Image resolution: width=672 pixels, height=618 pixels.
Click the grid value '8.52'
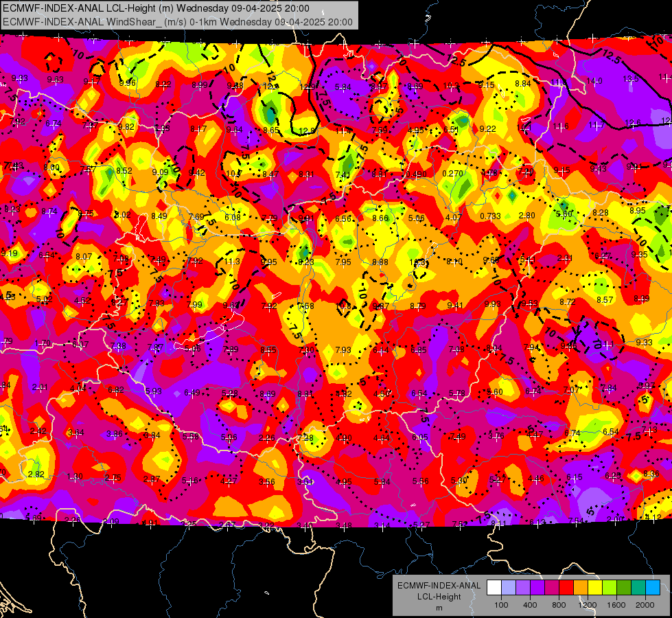[124, 171]
